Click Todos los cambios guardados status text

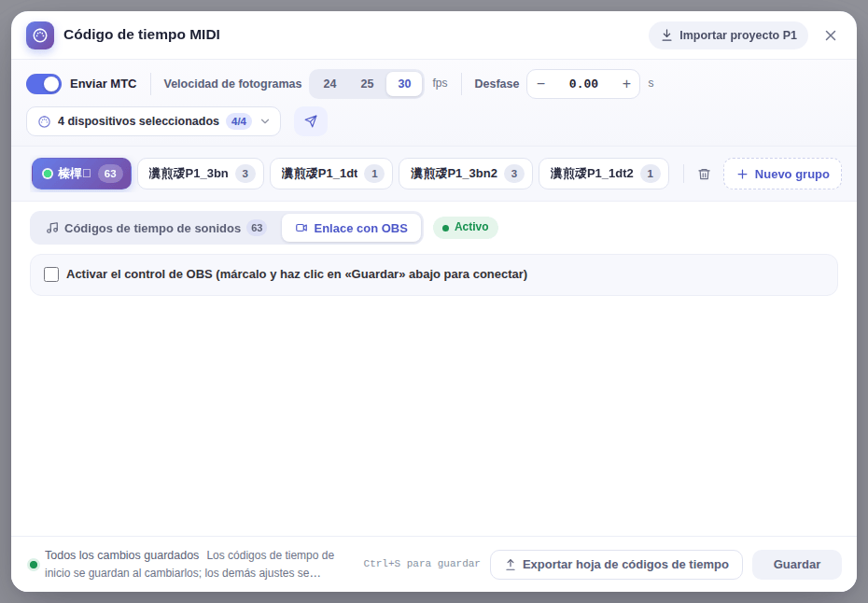tap(121, 555)
